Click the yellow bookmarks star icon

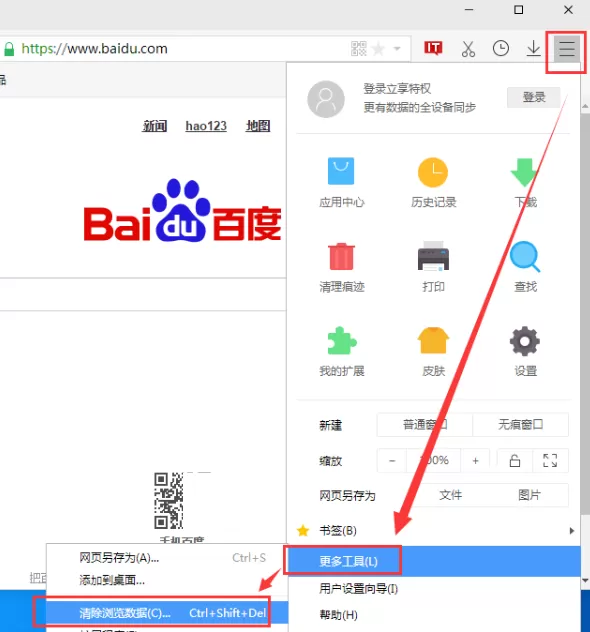[303, 530]
